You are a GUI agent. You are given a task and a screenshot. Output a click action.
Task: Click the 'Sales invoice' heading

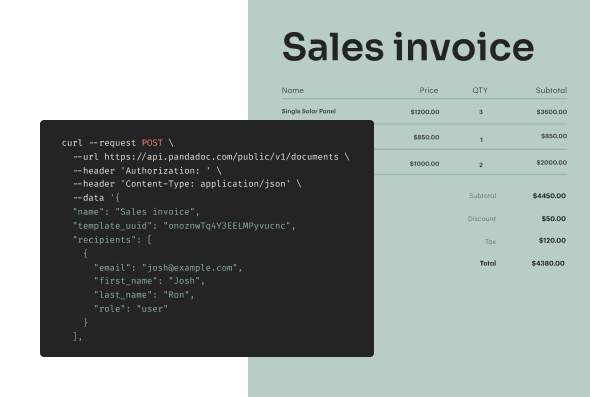coord(408,47)
